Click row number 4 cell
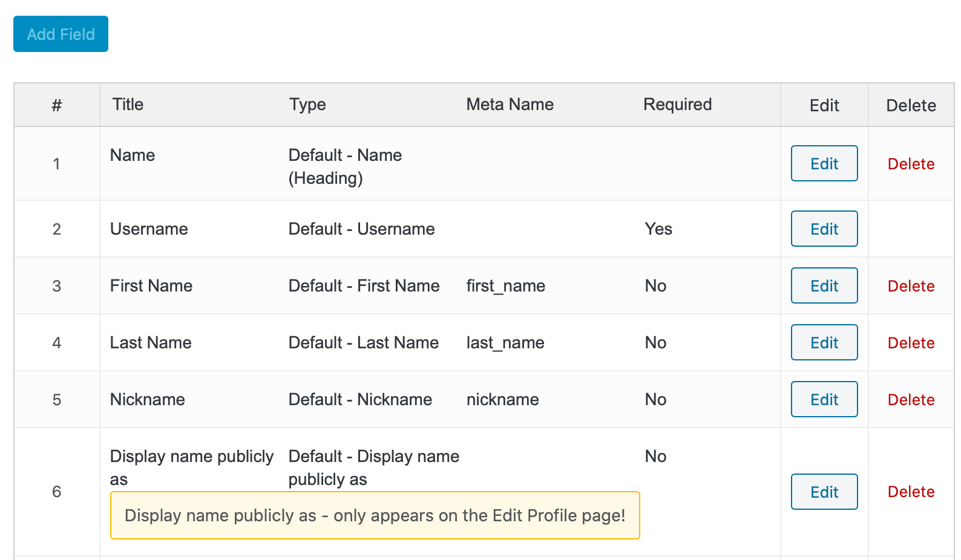Image resolution: width=961 pixels, height=560 pixels. (x=57, y=343)
